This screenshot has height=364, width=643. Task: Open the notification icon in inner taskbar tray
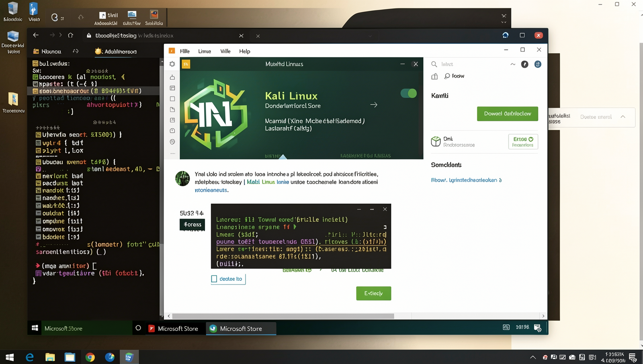[538, 328]
